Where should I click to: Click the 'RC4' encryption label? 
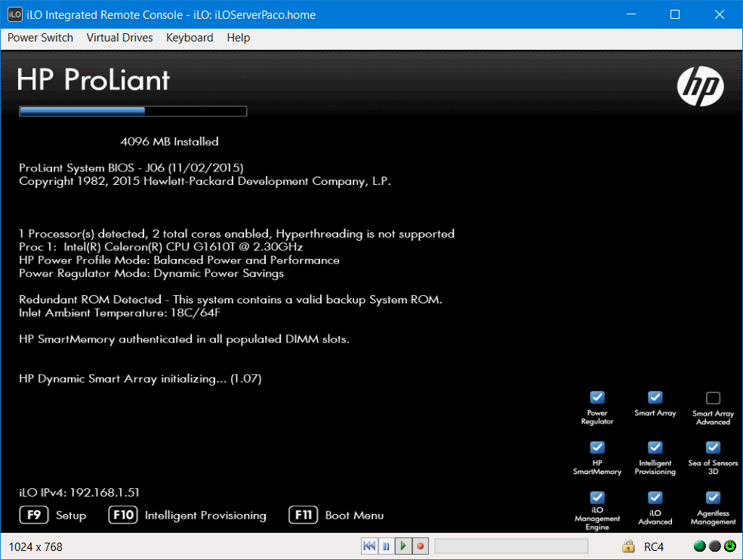pos(654,546)
